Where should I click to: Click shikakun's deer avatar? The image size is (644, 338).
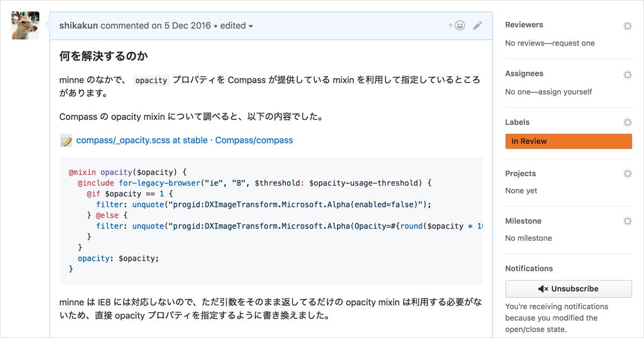(x=25, y=25)
